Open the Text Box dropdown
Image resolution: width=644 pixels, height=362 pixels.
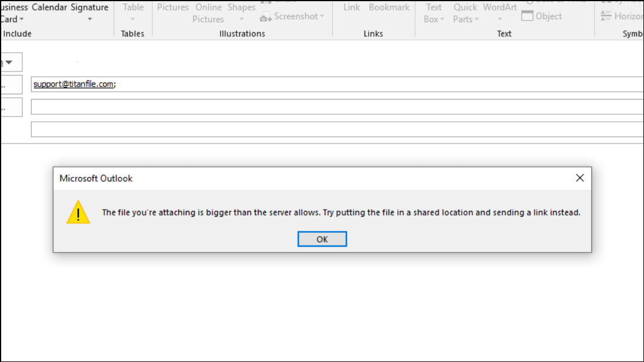434,13
